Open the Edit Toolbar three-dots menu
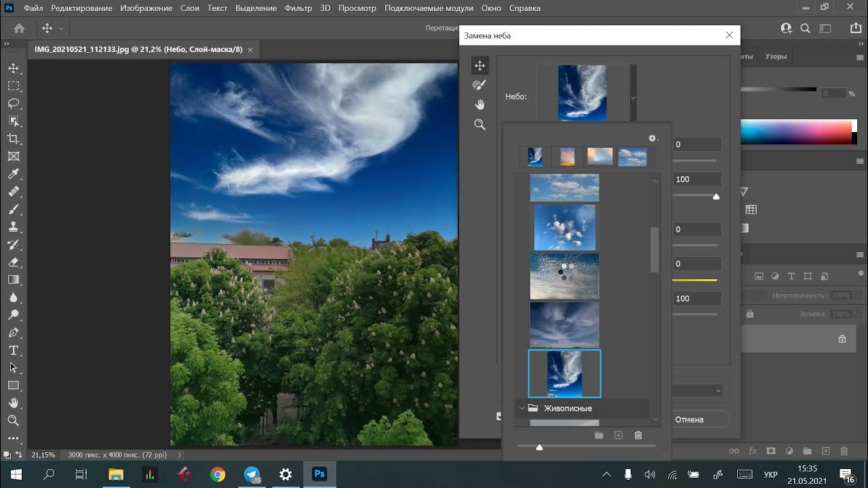The width and height of the screenshot is (868, 488). point(13,437)
